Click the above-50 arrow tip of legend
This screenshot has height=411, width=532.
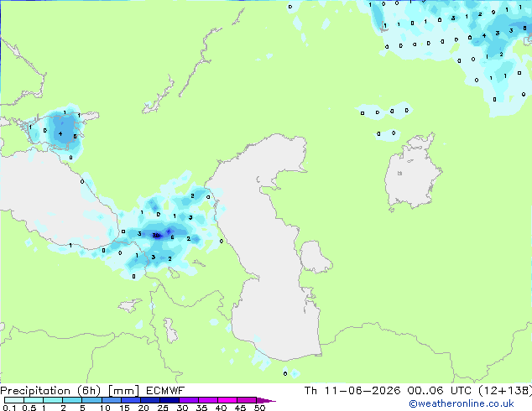[266, 400]
